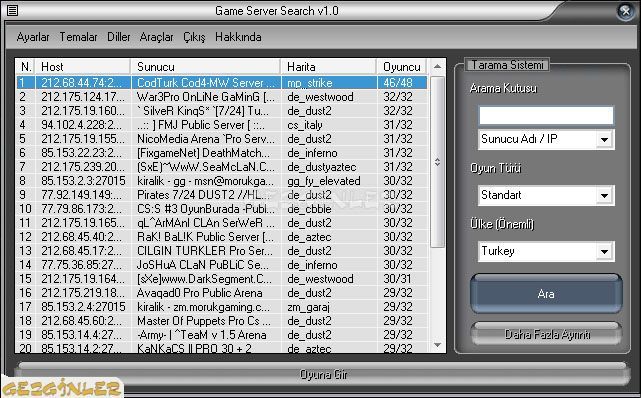641x398 pixels.
Task: Select the CILGIN TURKLER Pro Server row
Action: tap(222, 250)
